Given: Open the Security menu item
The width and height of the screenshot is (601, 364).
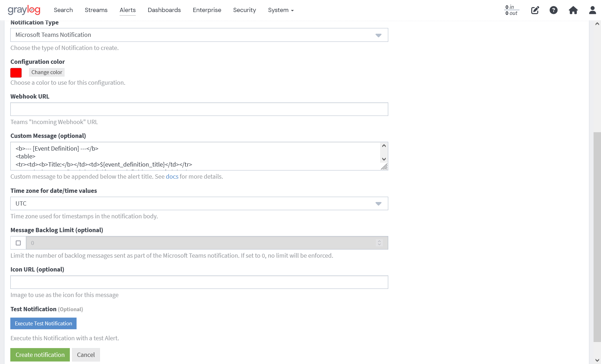Looking at the screenshot, I should point(245,10).
